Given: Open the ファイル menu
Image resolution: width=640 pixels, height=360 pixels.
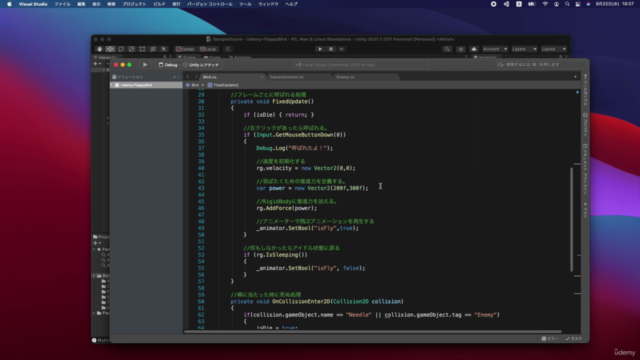Looking at the screenshot, I should (x=62, y=4).
